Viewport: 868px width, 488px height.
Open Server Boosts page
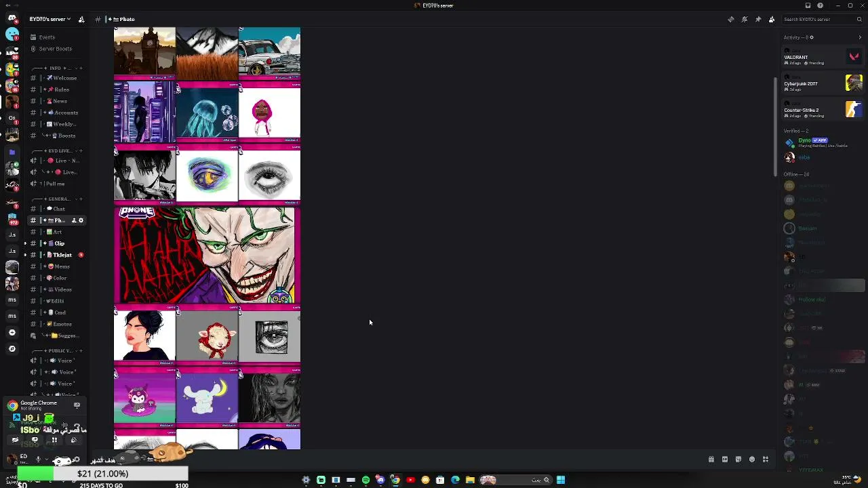pos(57,49)
